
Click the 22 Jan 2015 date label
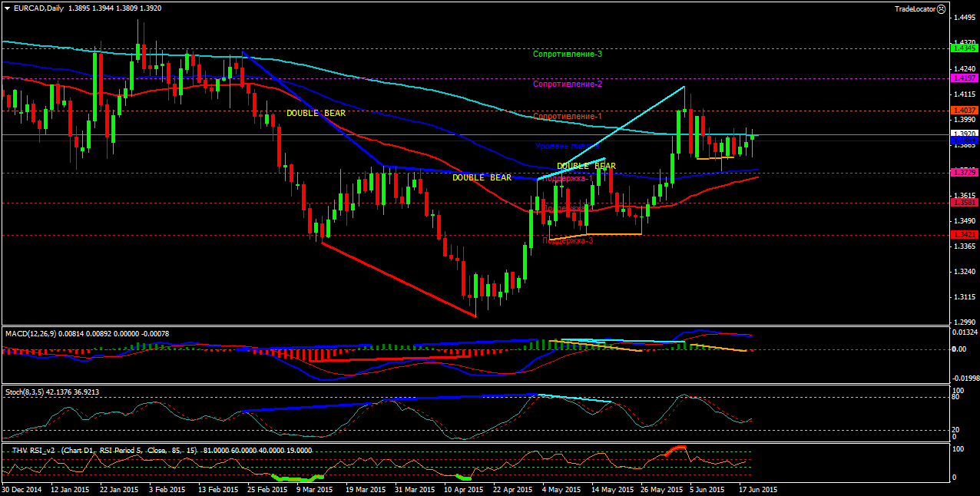click(118, 488)
